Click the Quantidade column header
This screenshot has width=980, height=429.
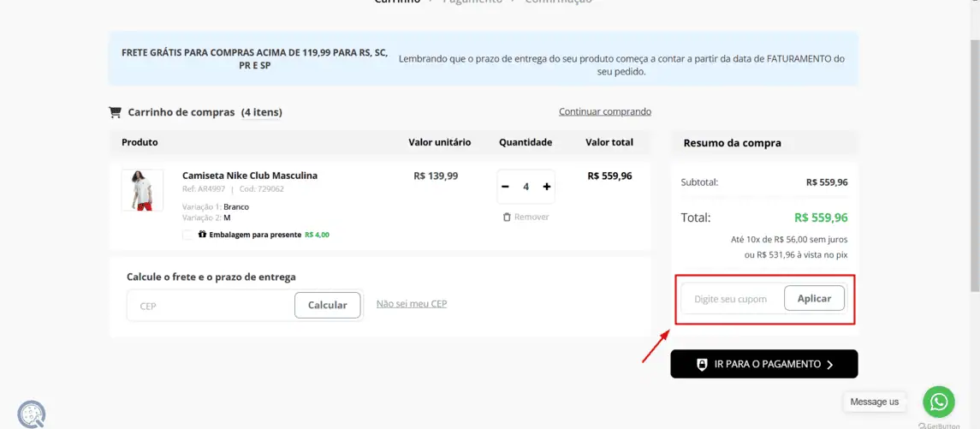526,142
